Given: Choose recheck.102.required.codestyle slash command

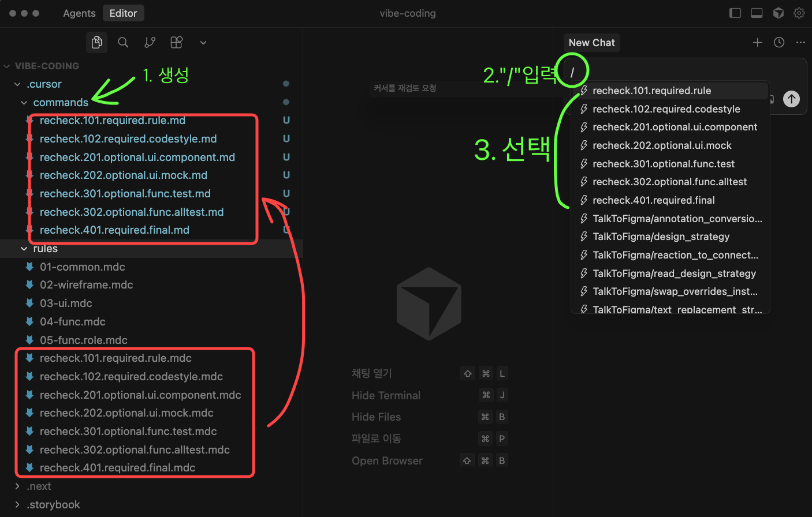Looking at the screenshot, I should (671, 109).
